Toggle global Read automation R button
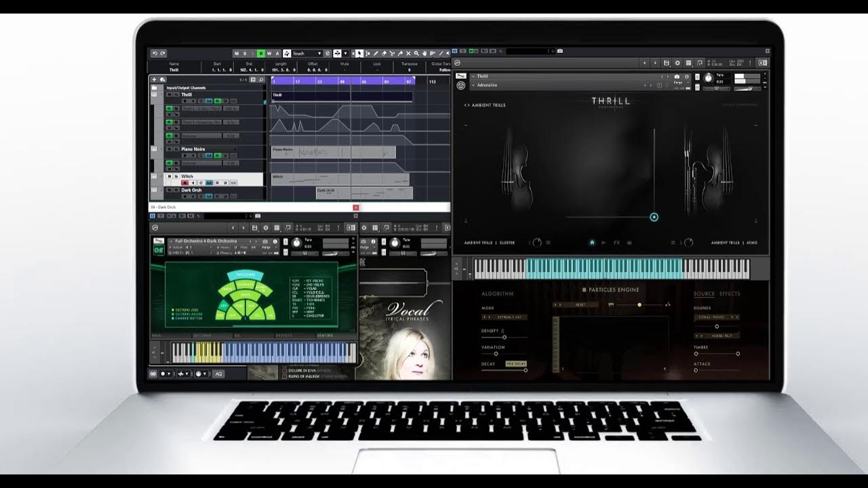The image size is (868, 488). click(261, 54)
